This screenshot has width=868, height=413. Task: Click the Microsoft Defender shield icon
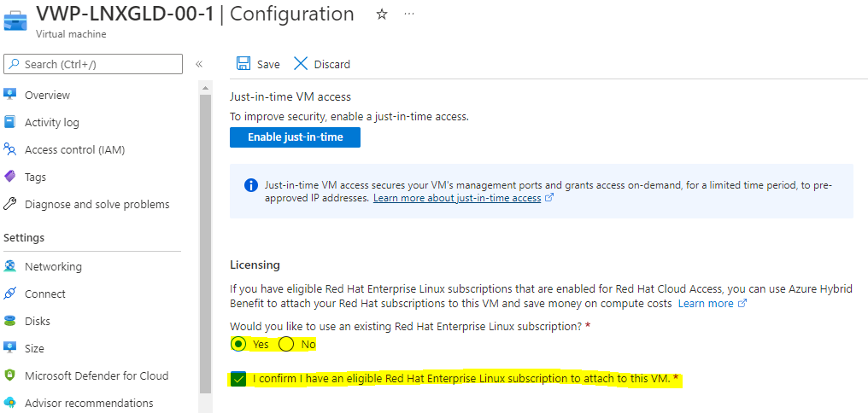tap(10, 375)
